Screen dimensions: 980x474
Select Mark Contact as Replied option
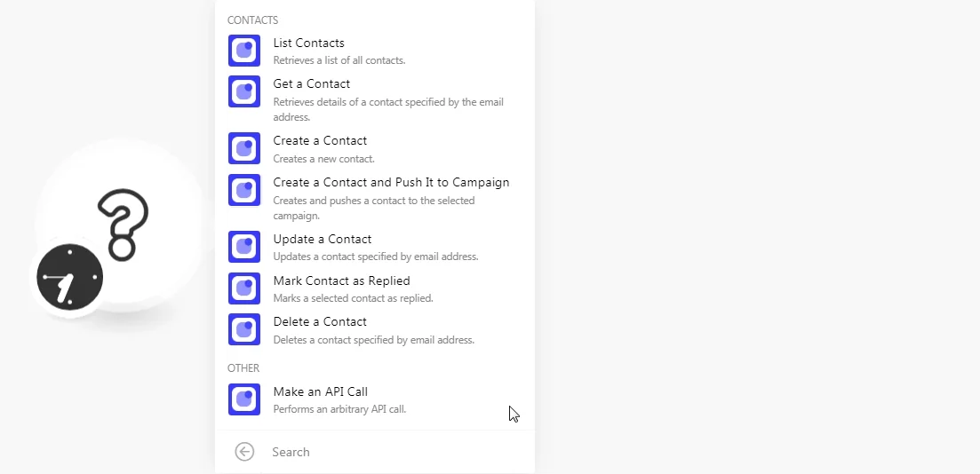pyautogui.click(x=375, y=288)
